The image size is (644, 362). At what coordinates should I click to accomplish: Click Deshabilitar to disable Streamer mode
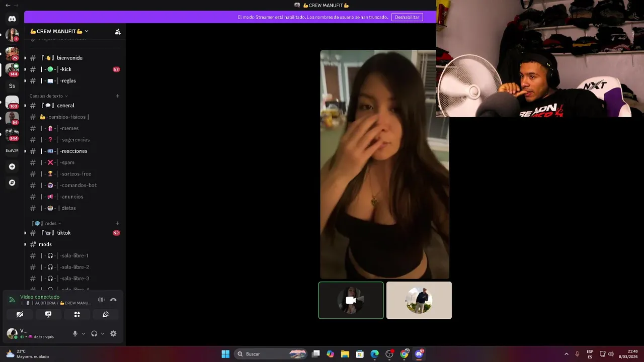coord(407,17)
